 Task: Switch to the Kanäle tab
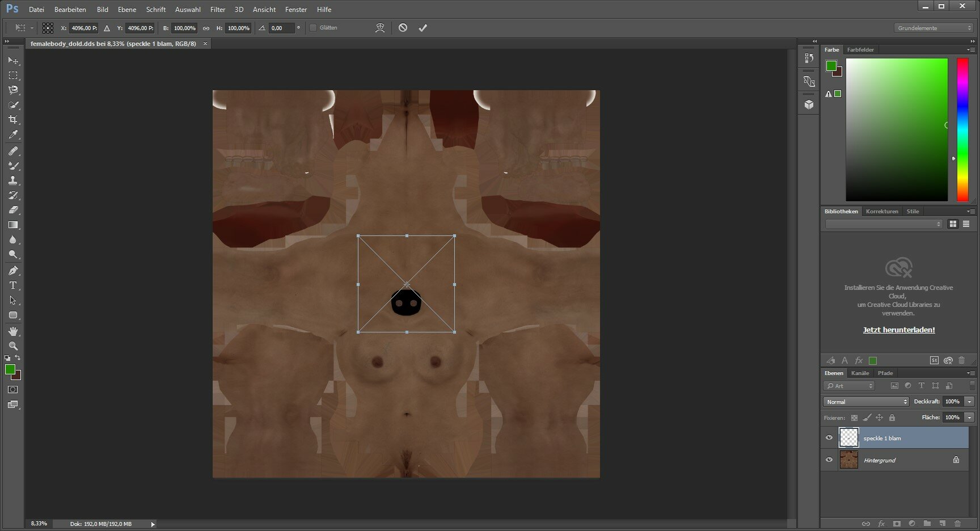pyautogui.click(x=860, y=373)
